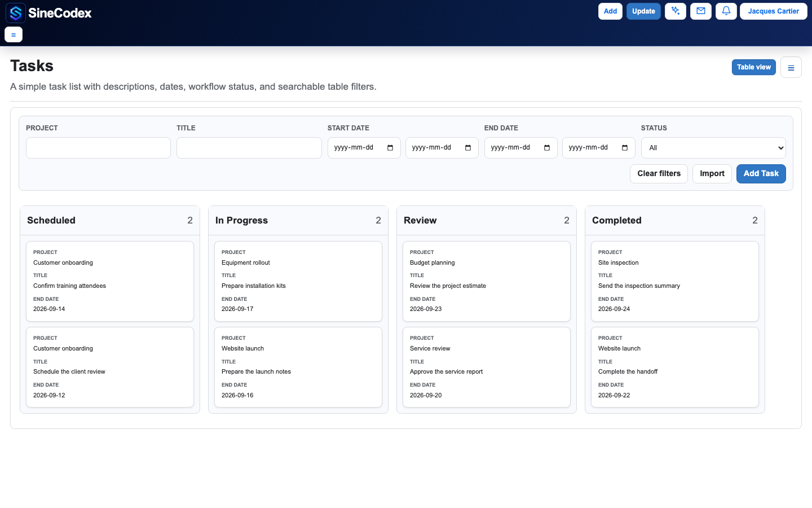Click the Clear filters button
This screenshot has height=508, width=812.
(659, 174)
